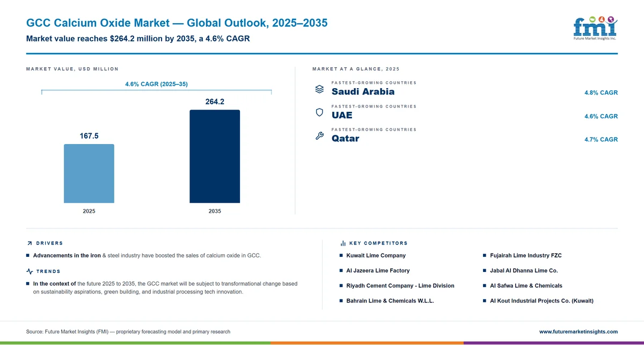Click the Qatar country name
This screenshot has width=644, height=345.
(x=345, y=139)
